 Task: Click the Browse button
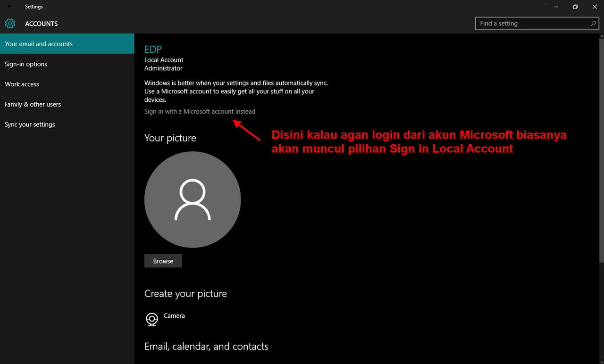tap(163, 261)
